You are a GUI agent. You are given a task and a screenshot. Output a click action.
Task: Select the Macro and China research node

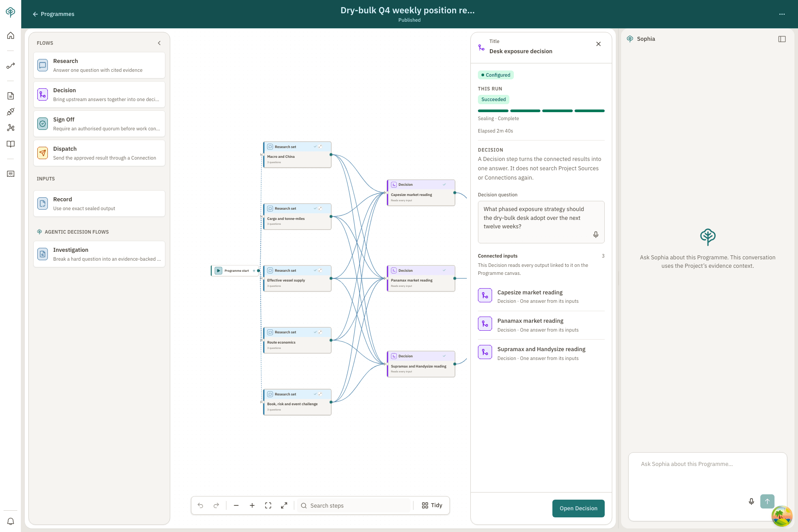(x=297, y=155)
